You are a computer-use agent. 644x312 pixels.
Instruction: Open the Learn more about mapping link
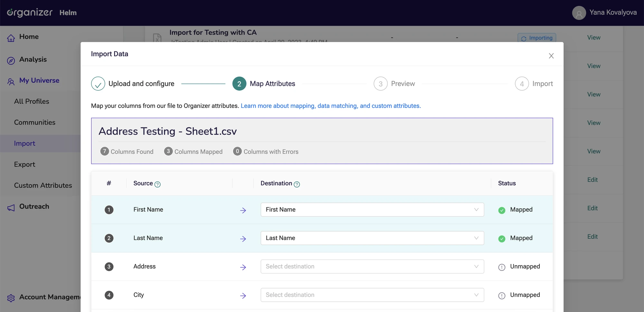click(331, 106)
